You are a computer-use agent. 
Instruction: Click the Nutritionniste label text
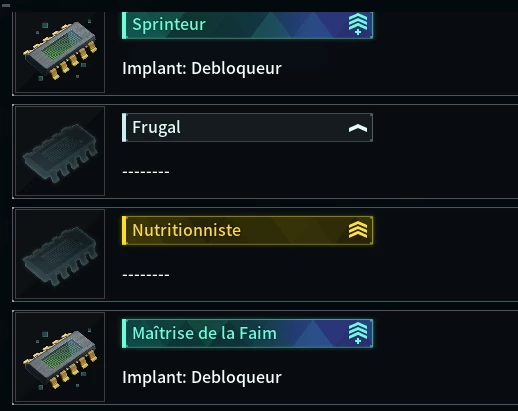pyautogui.click(x=186, y=230)
